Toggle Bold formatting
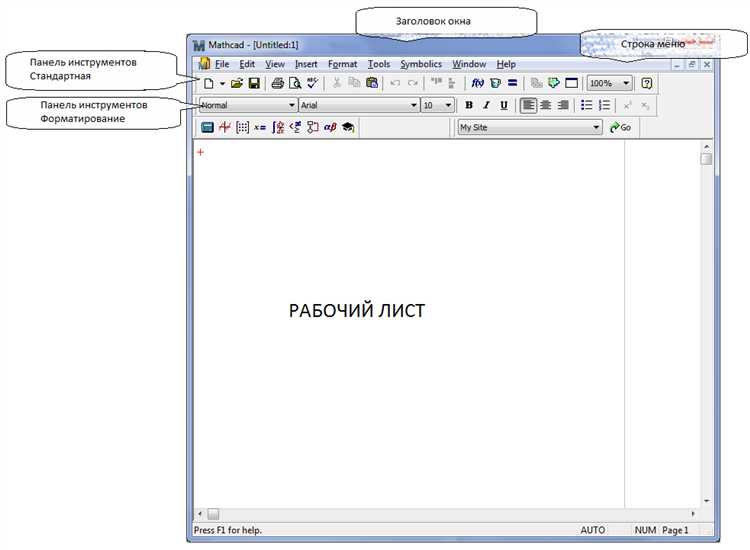 point(469,105)
